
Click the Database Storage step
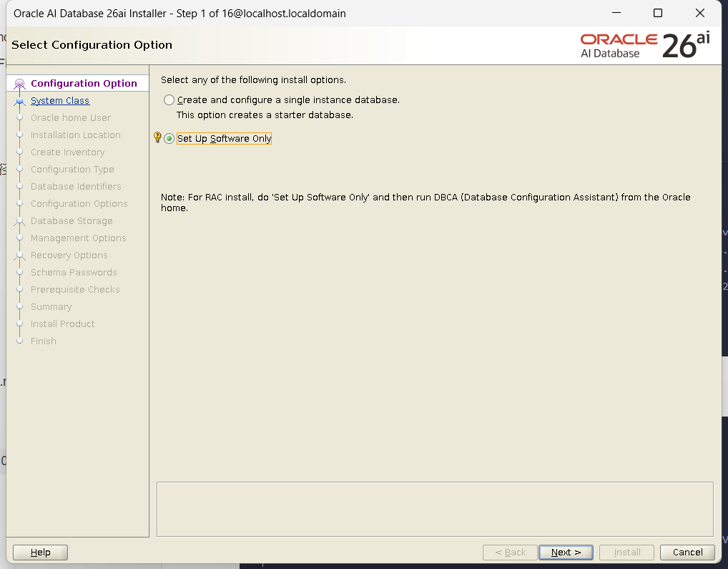(x=72, y=220)
